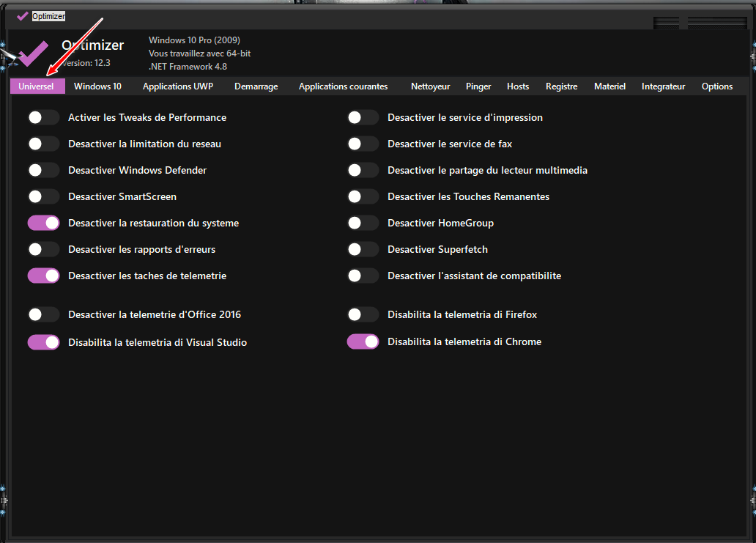Image resolution: width=756 pixels, height=543 pixels.
Task: Select the Options tab
Action: click(716, 86)
